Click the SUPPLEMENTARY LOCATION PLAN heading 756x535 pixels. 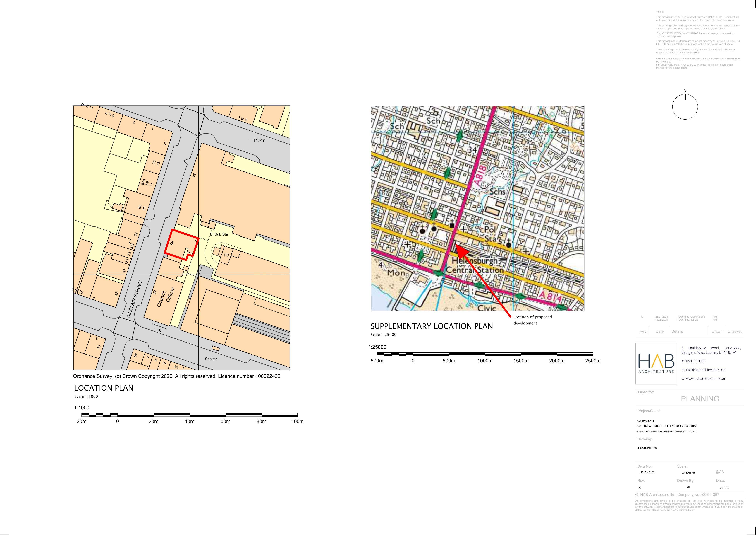[x=432, y=326]
